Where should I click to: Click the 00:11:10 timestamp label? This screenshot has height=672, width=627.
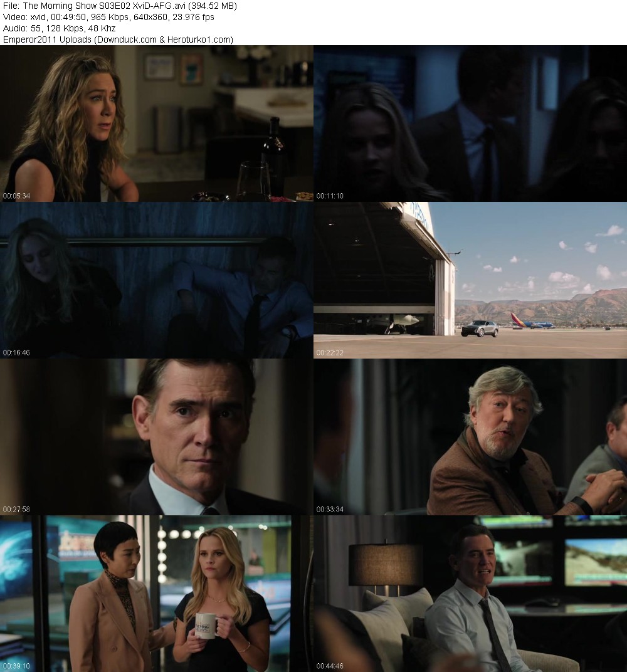(x=330, y=196)
